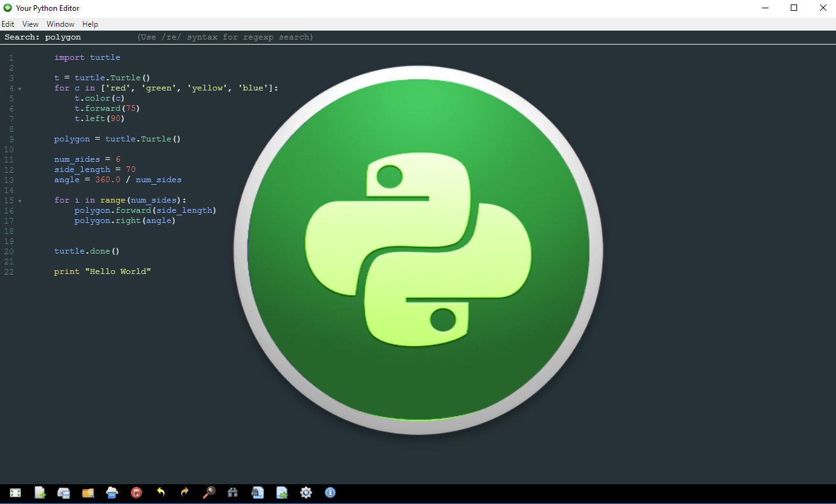The height and width of the screenshot is (504, 836).
Task: Show info using the blue info icon
Action: click(330, 493)
